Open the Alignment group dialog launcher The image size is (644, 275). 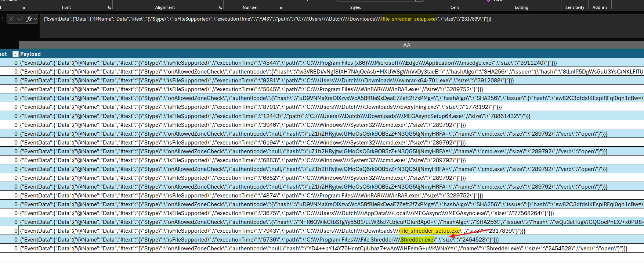coord(221,7)
